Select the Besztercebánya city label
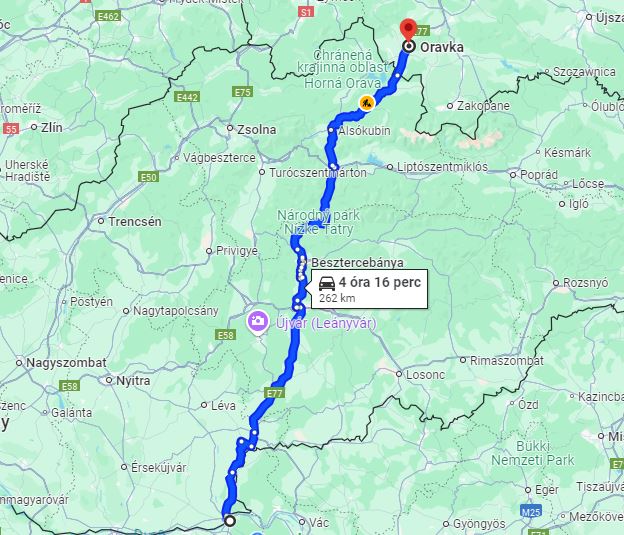This screenshot has height=535, width=624. coord(357,262)
